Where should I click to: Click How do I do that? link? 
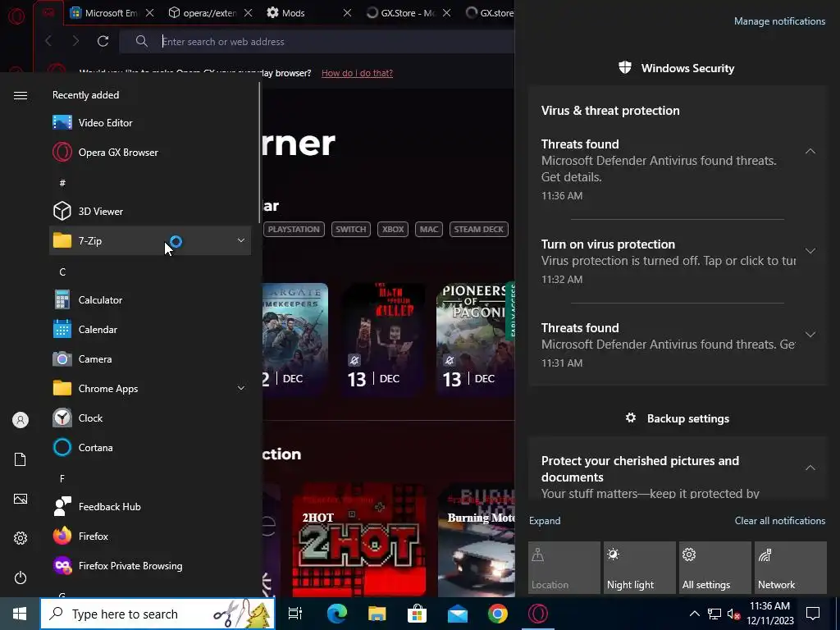click(357, 73)
